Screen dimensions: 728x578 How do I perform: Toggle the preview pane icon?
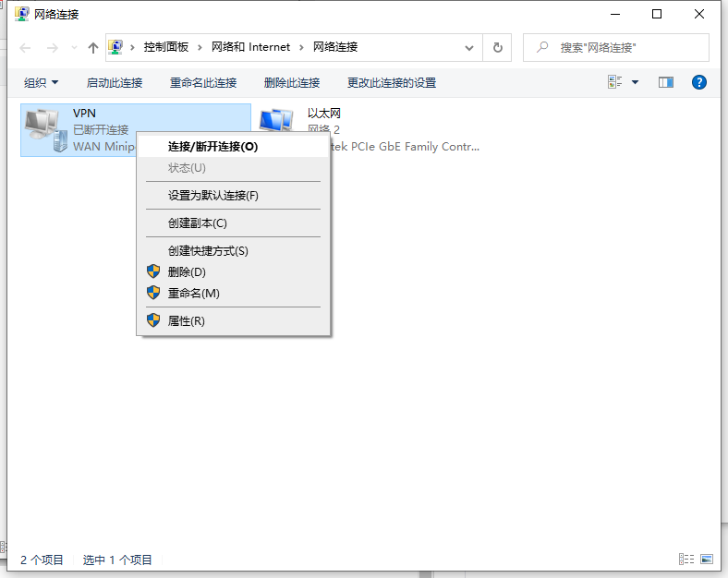[x=666, y=82]
